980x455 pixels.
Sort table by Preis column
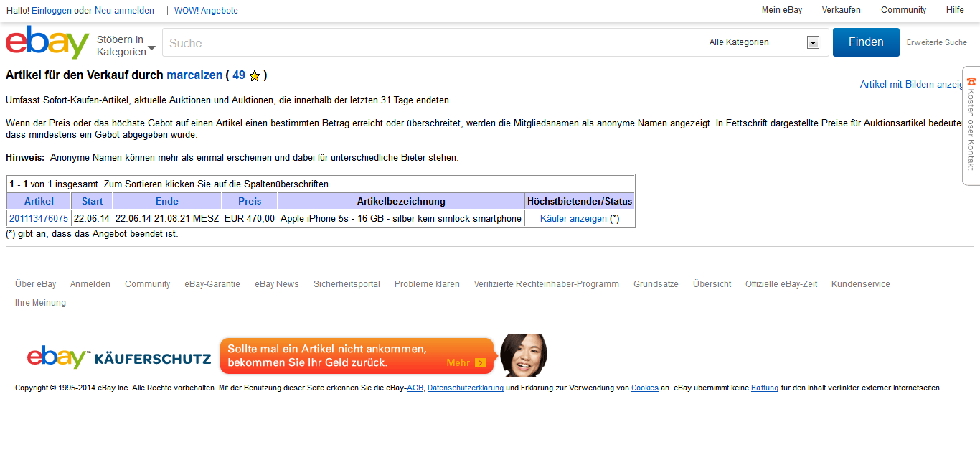click(x=250, y=201)
